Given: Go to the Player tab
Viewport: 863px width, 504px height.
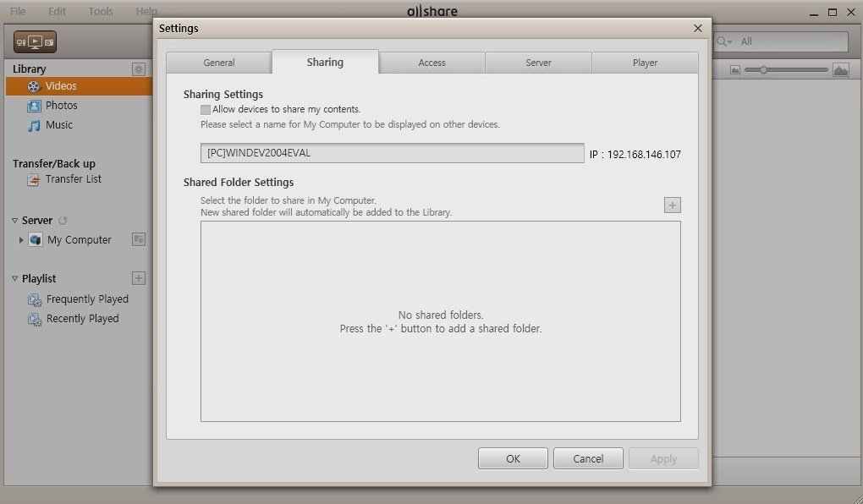Looking at the screenshot, I should (x=645, y=63).
